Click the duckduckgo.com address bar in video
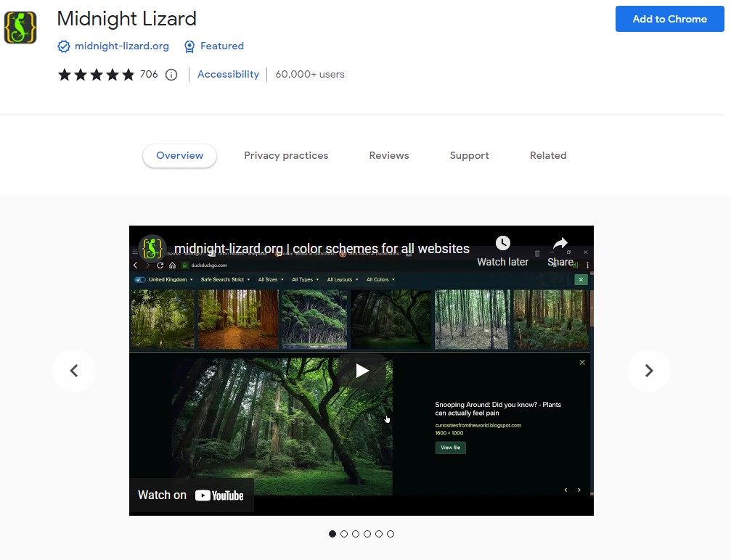 point(209,265)
